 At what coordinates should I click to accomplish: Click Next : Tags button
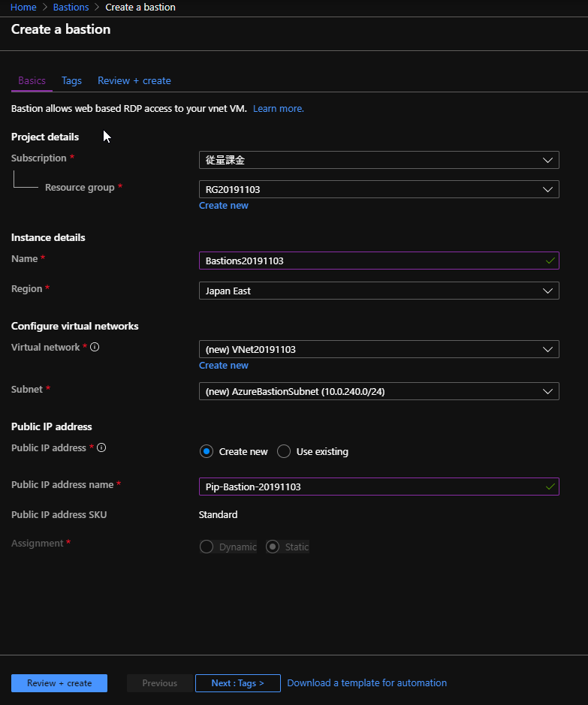coord(238,683)
